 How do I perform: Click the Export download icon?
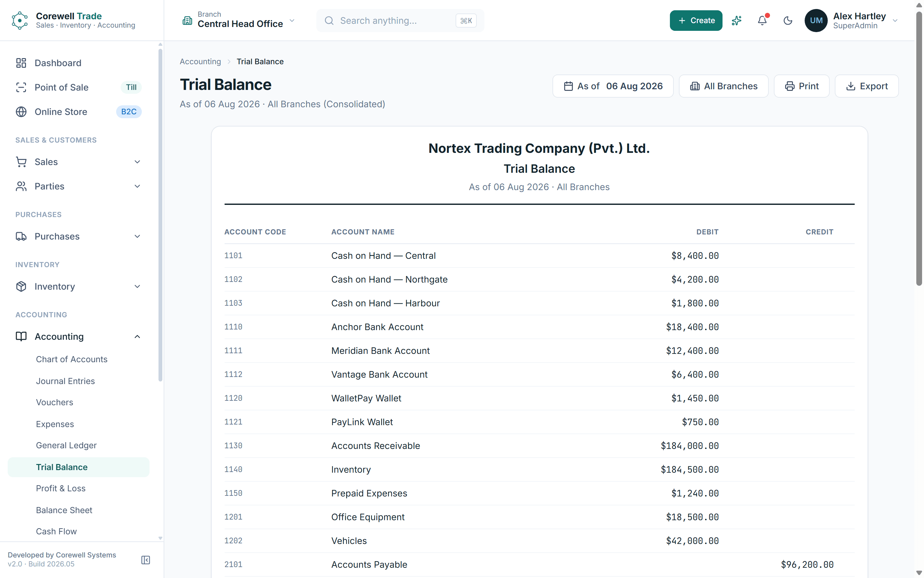pyautogui.click(x=851, y=86)
